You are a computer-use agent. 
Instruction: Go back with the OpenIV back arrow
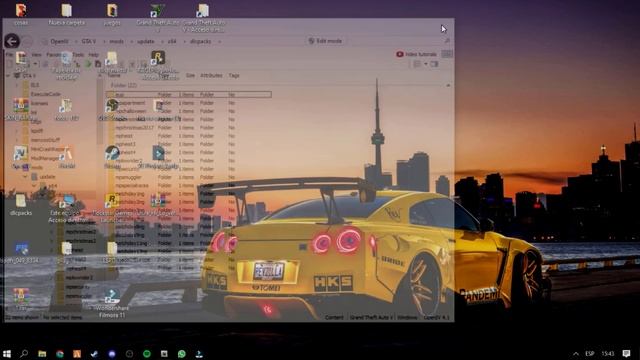point(12,41)
